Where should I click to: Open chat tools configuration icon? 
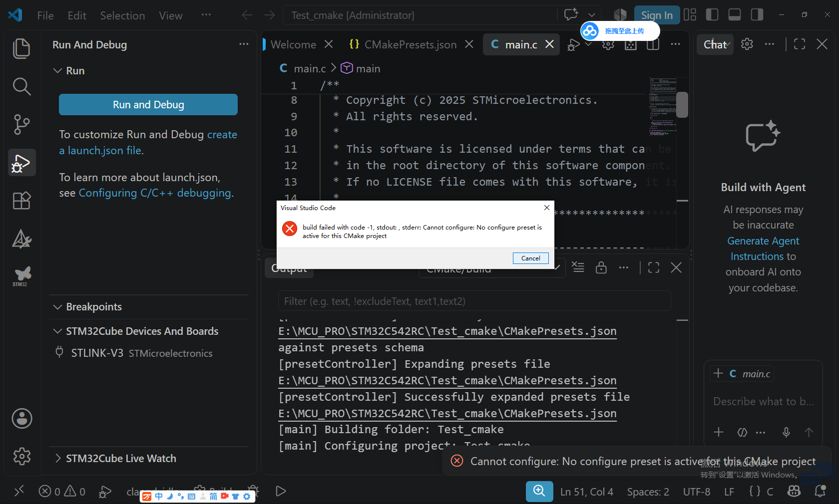(x=742, y=432)
